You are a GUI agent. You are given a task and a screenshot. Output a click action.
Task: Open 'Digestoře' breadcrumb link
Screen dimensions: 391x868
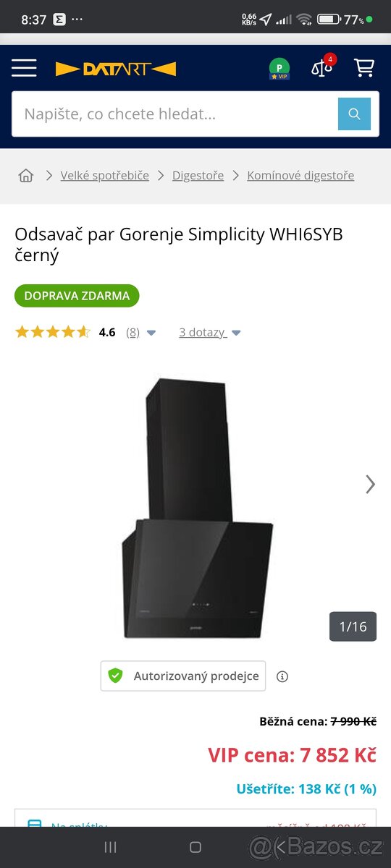point(198,175)
